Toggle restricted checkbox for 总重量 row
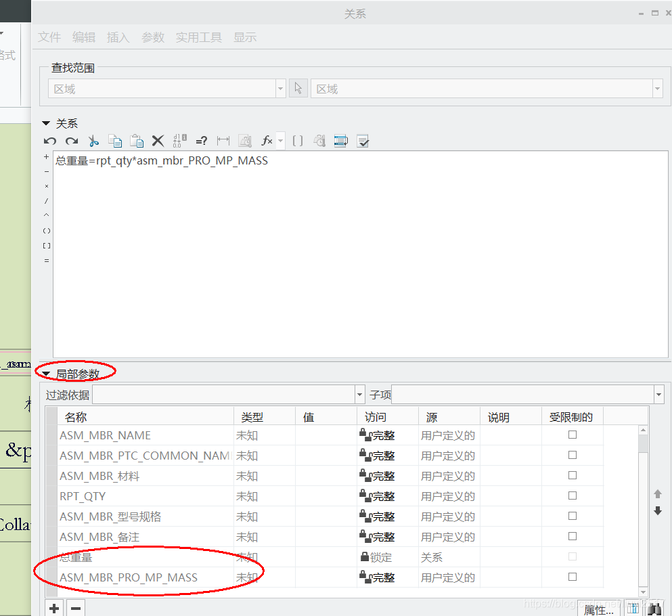 (x=572, y=556)
